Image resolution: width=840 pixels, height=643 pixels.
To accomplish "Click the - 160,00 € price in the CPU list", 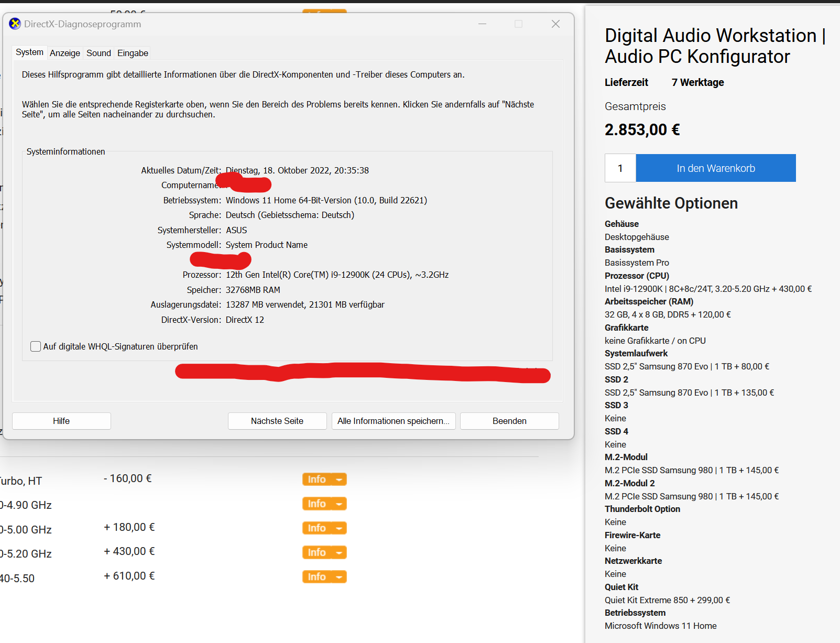I will click(128, 478).
